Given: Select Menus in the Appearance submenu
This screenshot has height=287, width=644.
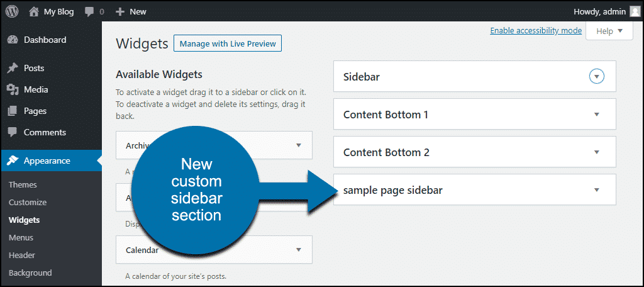Looking at the screenshot, I should (x=21, y=237).
